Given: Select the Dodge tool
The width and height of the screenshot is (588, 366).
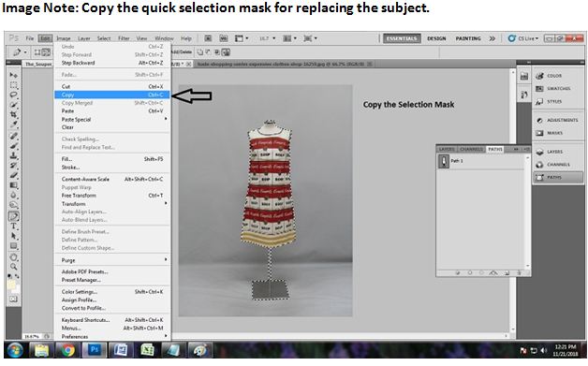Looking at the screenshot, I should [13, 204].
